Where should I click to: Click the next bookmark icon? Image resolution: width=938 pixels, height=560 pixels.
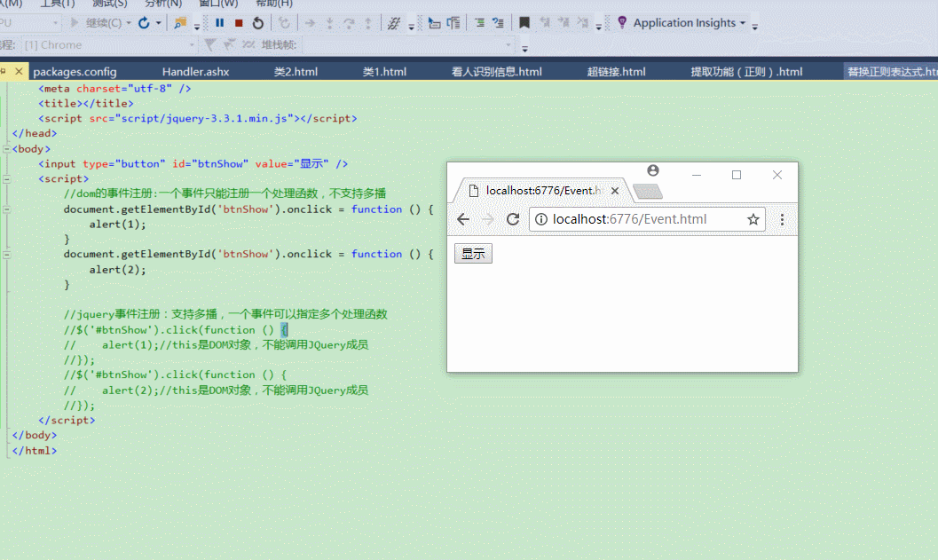click(564, 23)
